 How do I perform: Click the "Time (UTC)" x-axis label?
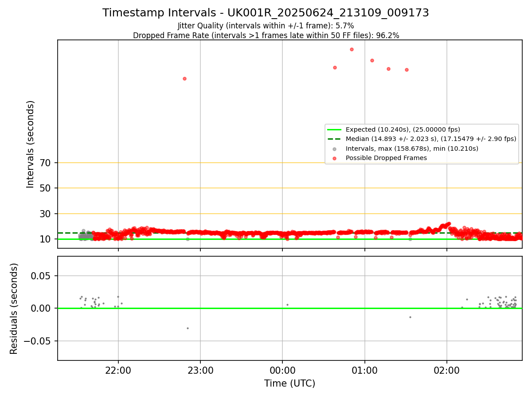pos(289,383)
